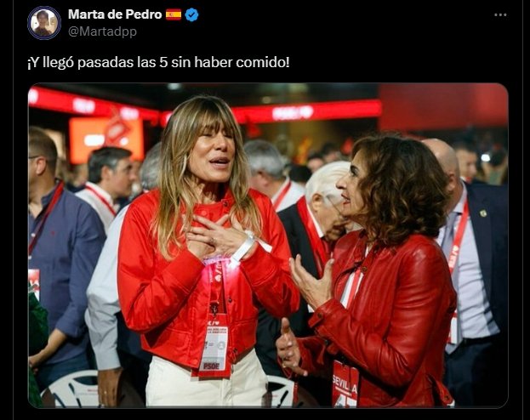
Task: Click the Spain flag emoji beside the name
Action: pyautogui.click(x=174, y=14)
